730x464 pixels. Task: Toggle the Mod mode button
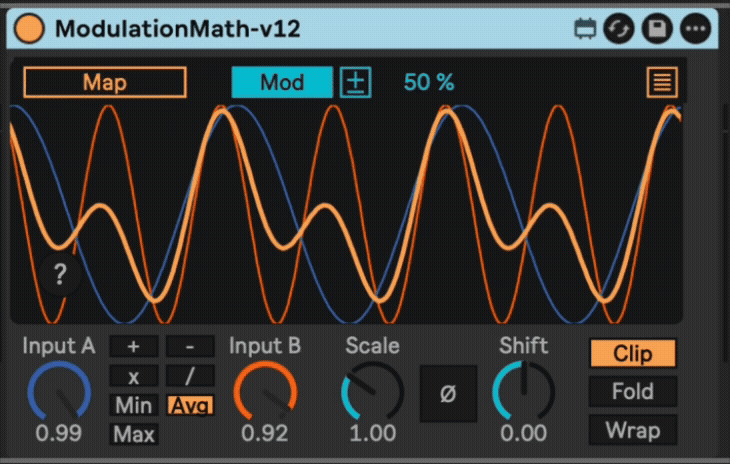(x=282, y=82)
